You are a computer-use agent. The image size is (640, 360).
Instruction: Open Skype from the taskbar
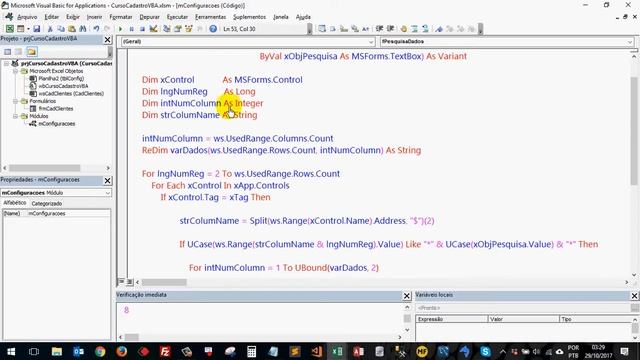click(485, 351)
